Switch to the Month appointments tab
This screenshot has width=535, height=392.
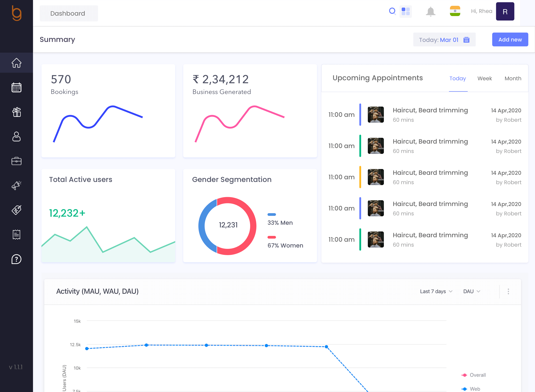[513, 78]
